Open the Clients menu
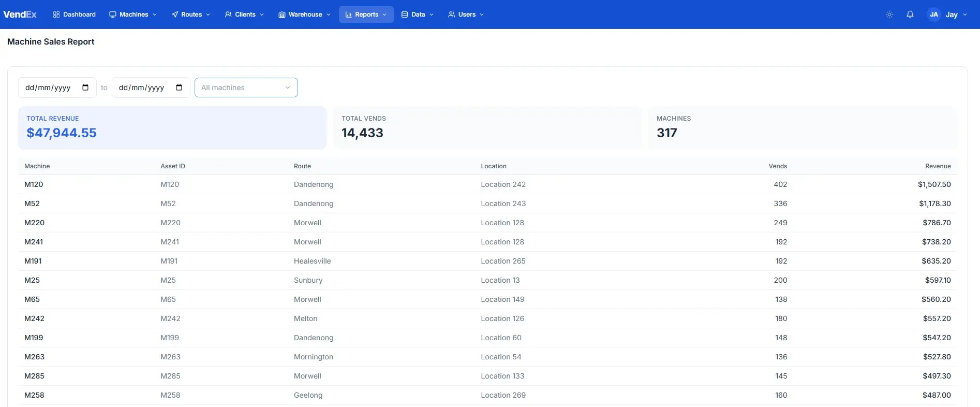The image size is (980, 407). [244, 14]
